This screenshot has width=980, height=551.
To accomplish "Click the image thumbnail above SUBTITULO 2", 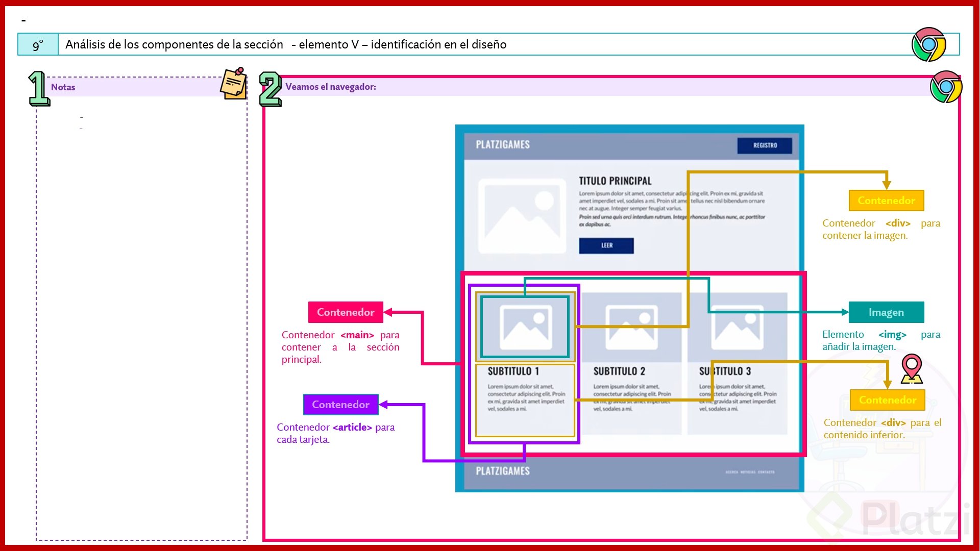I will click(631, 327).
